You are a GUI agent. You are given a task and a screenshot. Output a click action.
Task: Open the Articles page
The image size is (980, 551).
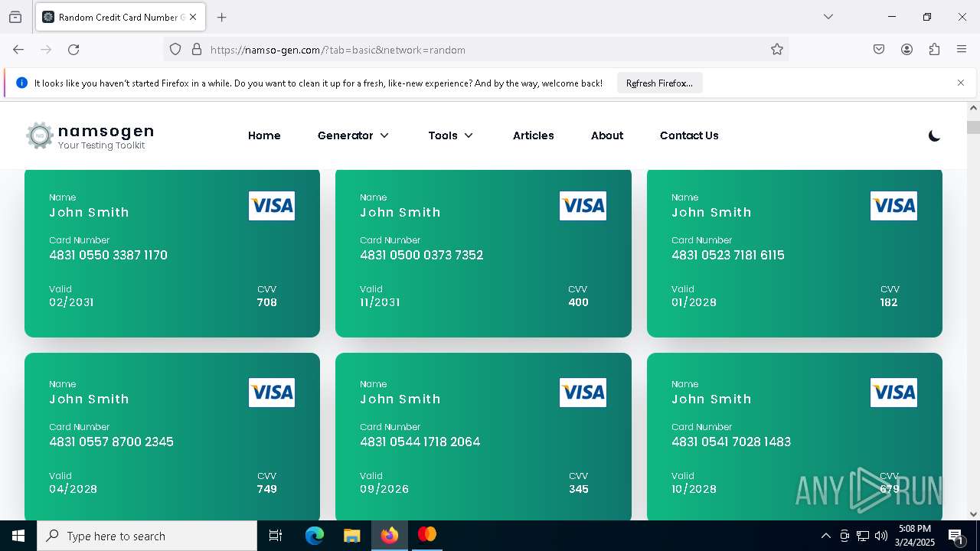(x=534, y=135)
